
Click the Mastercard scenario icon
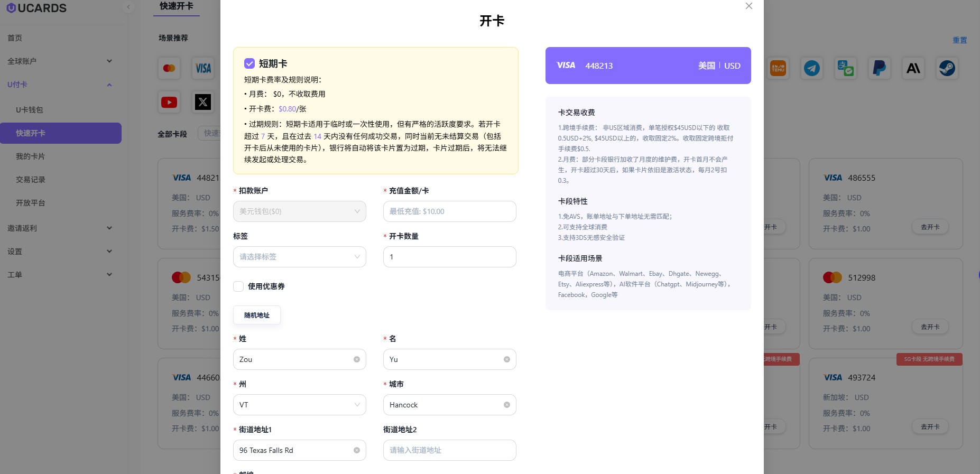pos(169,68)
